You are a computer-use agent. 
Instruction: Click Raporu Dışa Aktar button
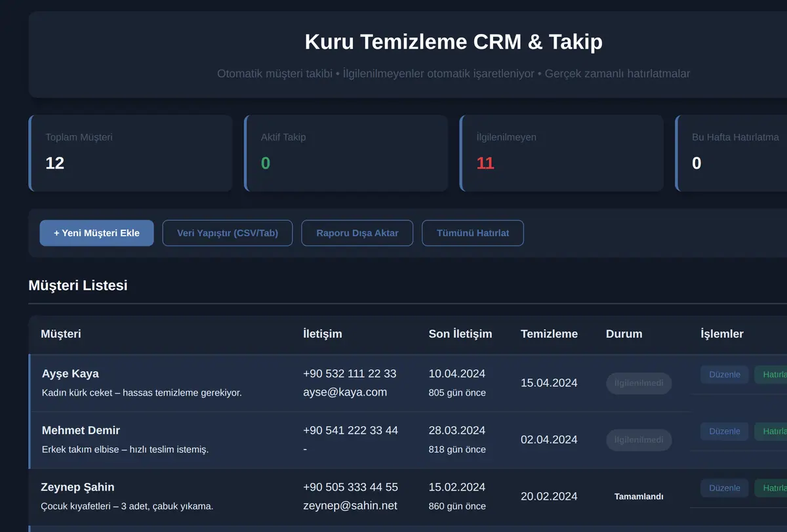(357, 233)
